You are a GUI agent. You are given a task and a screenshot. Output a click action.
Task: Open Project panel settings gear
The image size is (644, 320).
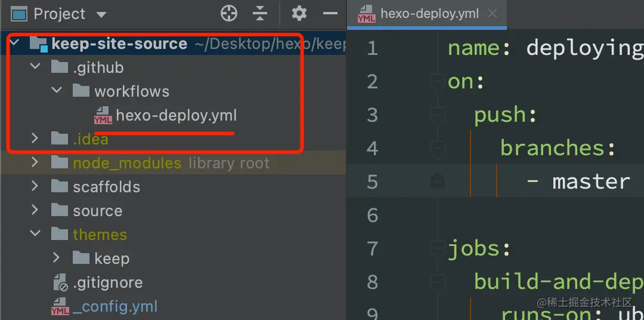click(299, 14)
